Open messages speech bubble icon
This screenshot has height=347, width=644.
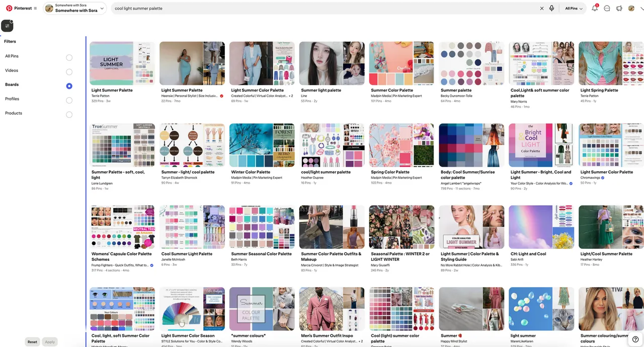point(607,9)
